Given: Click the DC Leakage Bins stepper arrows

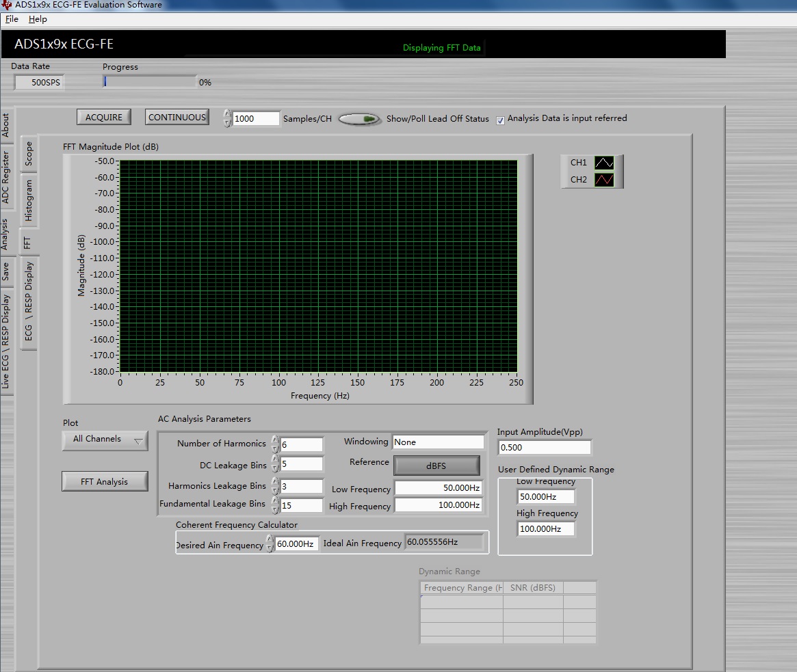Looking at the screenshot, I should pyautogui.click(x=275, y=465).
